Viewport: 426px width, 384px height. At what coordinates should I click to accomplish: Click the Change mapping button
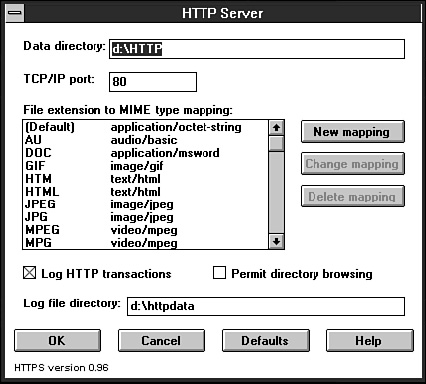(353, 164)
